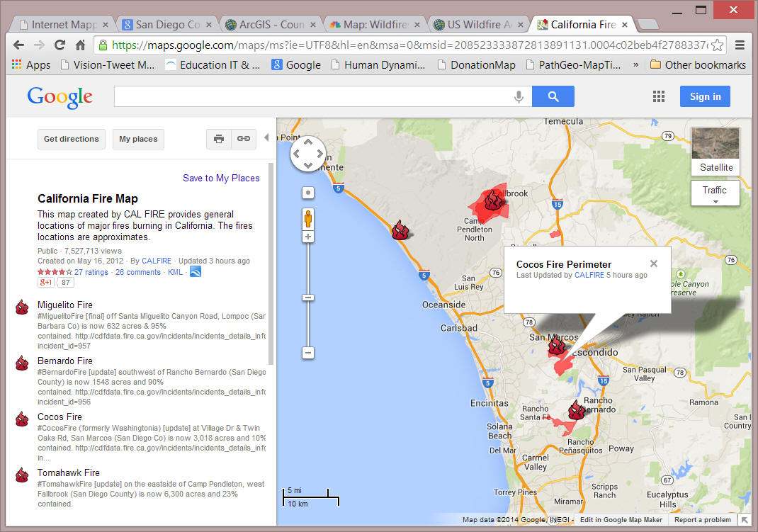This screenshot has width=758, height=532.
Task: Download the KML link
Action: pyautogui.click(x=175, y=272)
